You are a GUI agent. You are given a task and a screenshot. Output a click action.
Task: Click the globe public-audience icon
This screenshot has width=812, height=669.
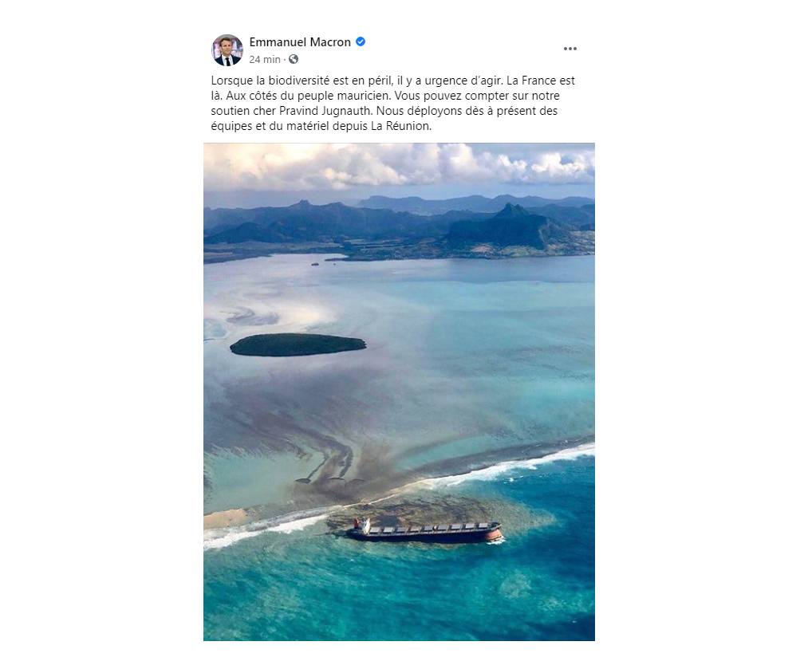(x=294, y=59)
